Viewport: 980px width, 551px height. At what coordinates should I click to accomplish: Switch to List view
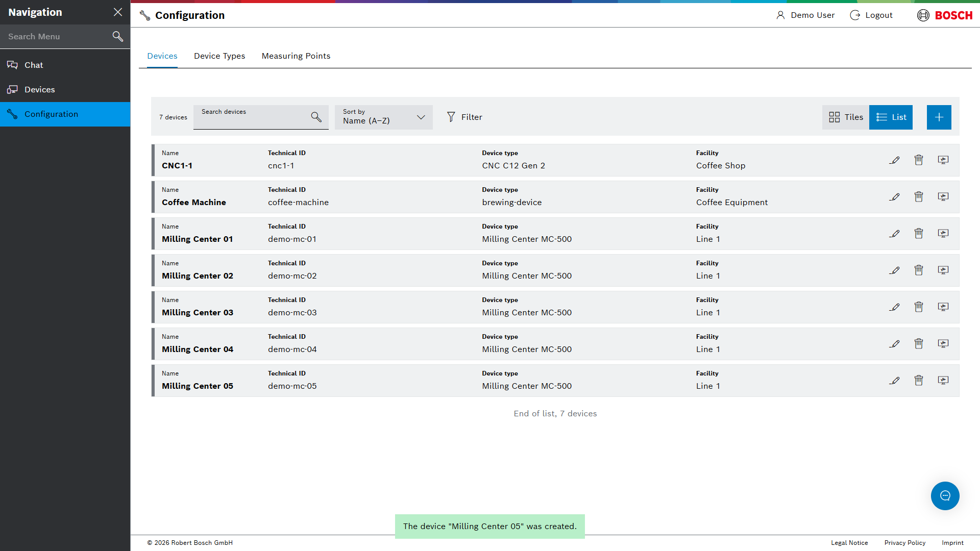point(891,117)
